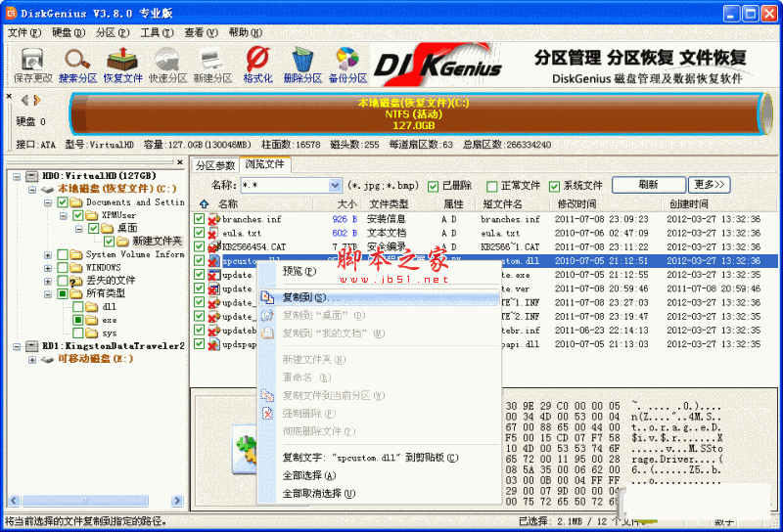Collapse the 本地磁盘(恢复文件)(C:) node
The width and height of the screenshot is (783, 532).
pyautogui.click(x=32, y=190)
